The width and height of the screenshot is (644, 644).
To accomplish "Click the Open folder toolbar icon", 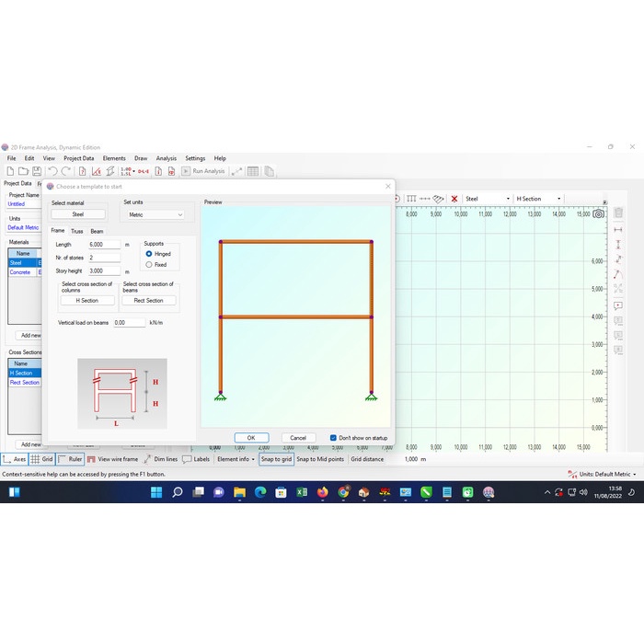I will click(23, 171).
